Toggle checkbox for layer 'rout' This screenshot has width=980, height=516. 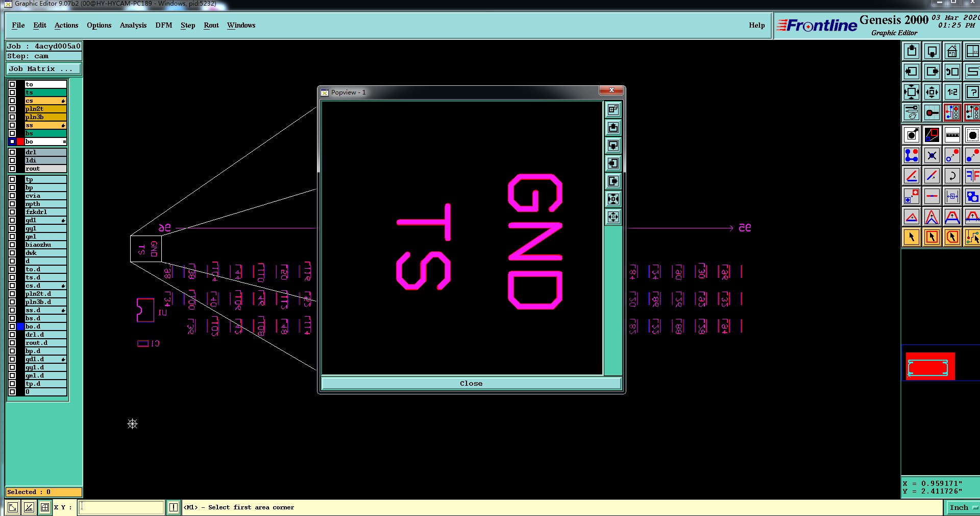point(12,169)
